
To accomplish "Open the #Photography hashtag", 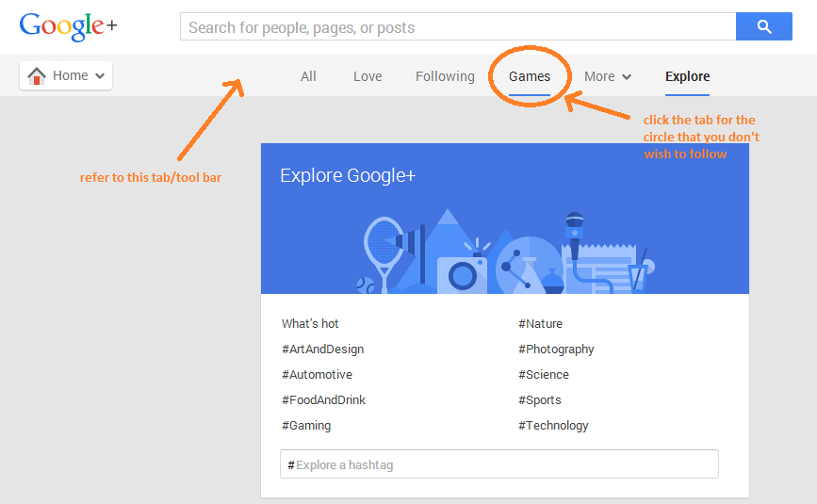I will [556, 350].
